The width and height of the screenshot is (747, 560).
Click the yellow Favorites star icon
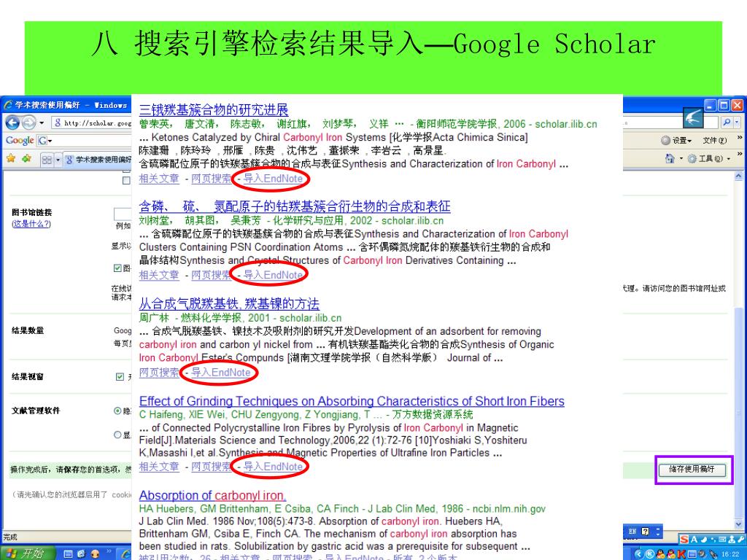[11, 158]
